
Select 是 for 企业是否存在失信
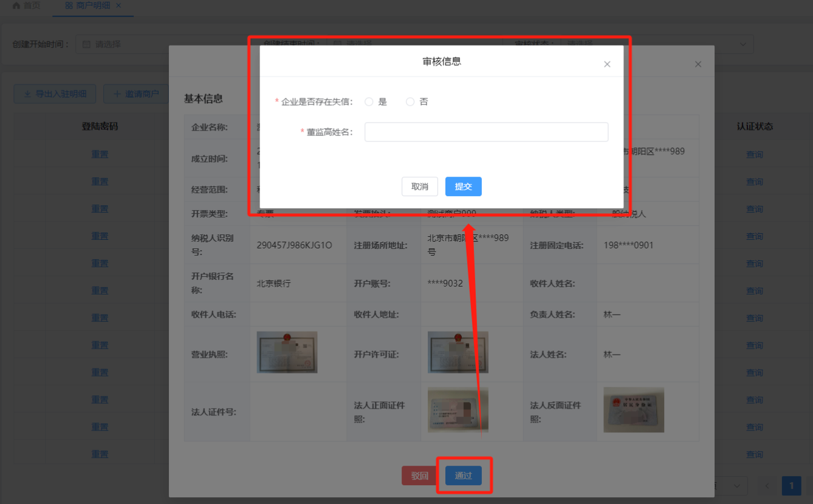pyautogui.click(x=369, y=102)
